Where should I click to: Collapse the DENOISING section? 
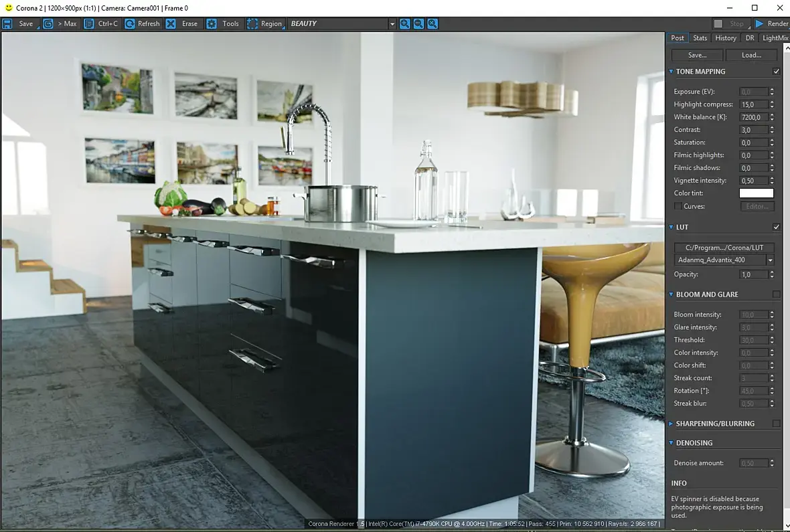click(x=671, y=443)
